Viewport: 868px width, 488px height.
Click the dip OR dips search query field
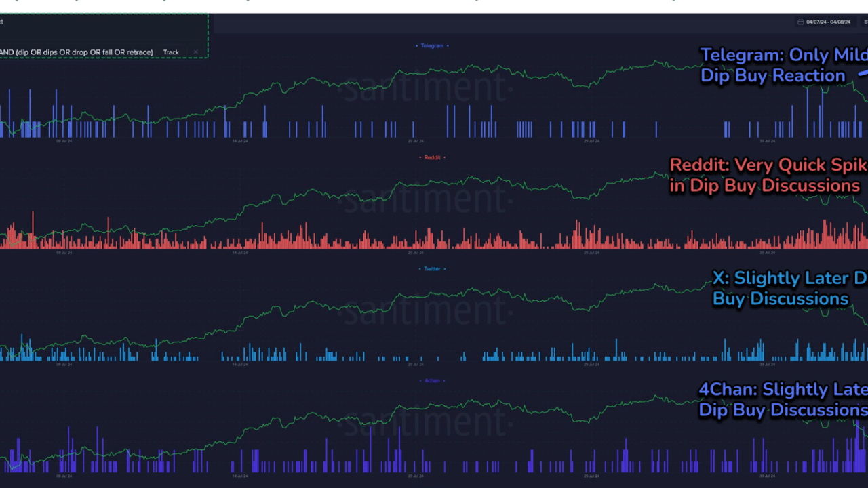click(77, 52)
